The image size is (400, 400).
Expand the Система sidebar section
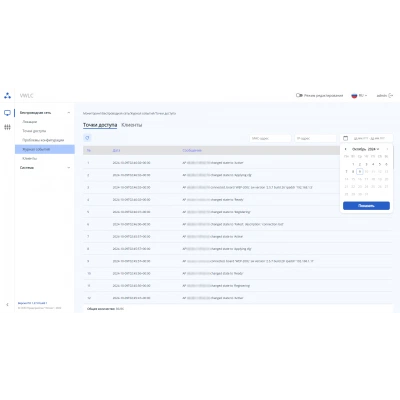point(69,168)
